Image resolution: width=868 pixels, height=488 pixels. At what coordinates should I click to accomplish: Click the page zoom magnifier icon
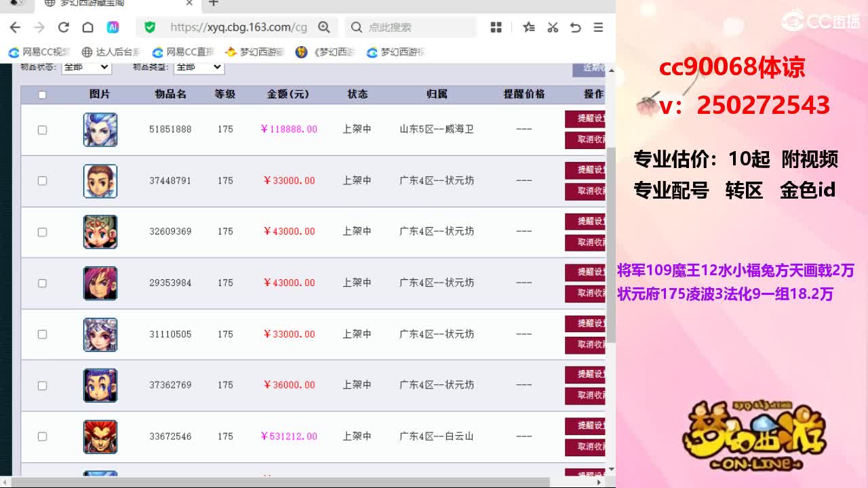click(324, 27)
